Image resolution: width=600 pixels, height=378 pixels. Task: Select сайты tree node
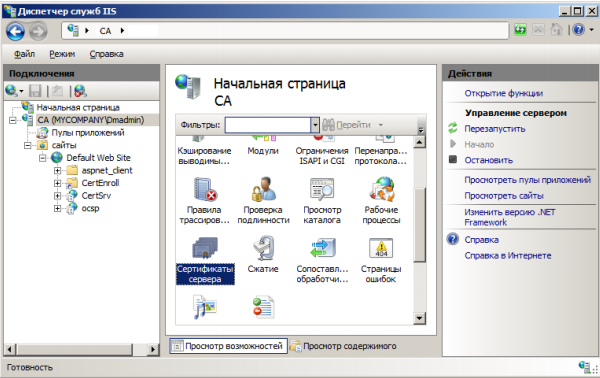[x=64, y=145]
